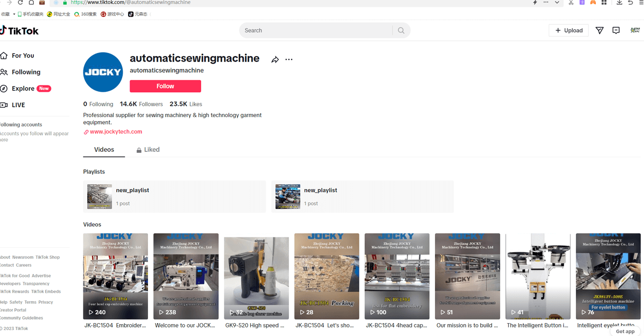Click the orange game controller icon
Screen dimensions: 644x336
coord(593,2)
